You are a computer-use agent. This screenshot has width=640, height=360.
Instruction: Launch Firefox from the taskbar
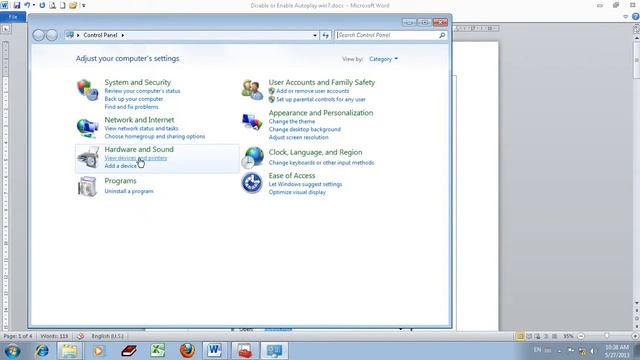pyautogui.click(x=187, y=351)
